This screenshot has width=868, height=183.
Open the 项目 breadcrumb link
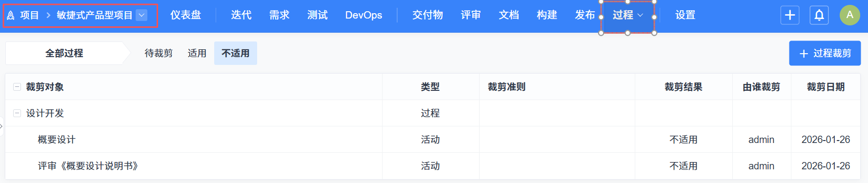[x=29, y=15]
